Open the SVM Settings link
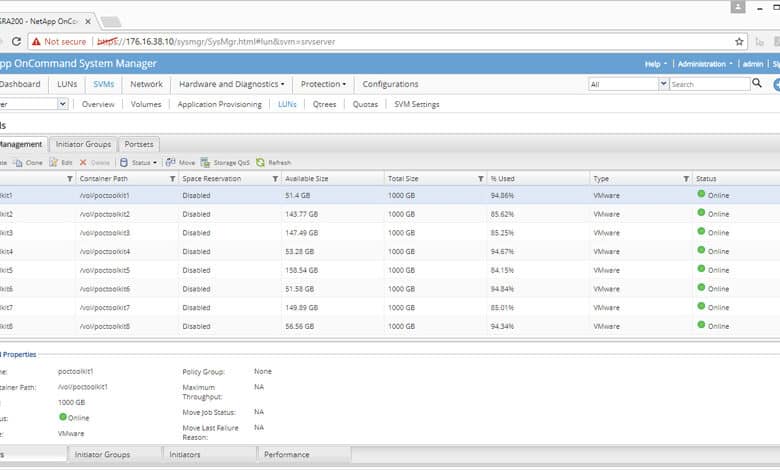This screenshot has width=780, height=470. click(x=417, y=104)
